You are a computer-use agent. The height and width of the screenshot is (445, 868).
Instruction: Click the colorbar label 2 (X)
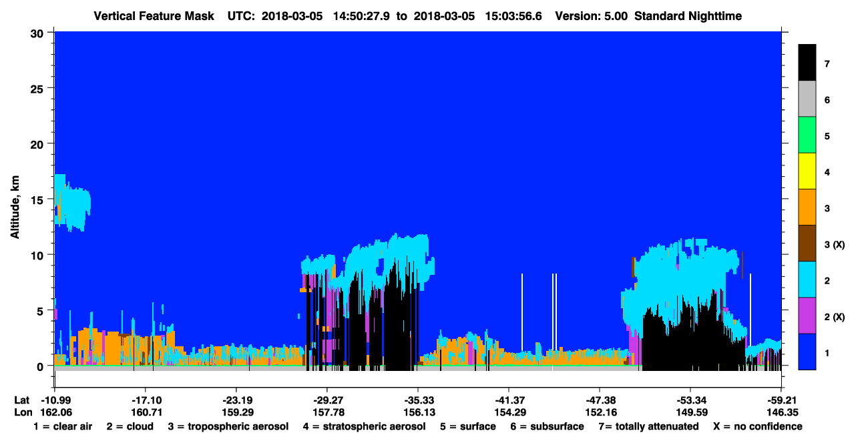tap(835, 317)
